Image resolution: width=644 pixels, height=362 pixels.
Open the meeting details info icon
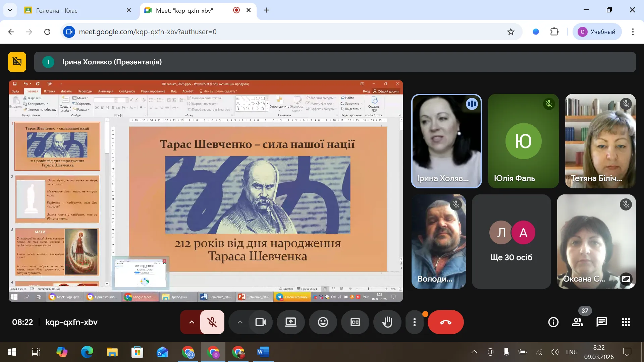pos(553,322)
